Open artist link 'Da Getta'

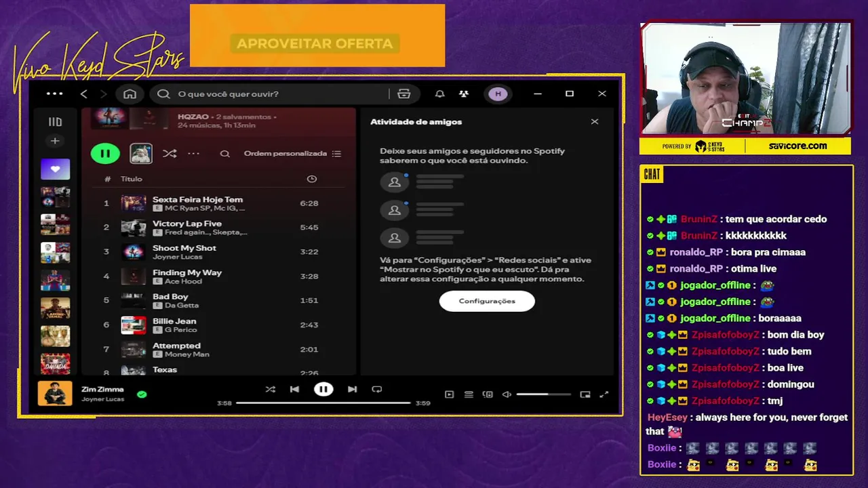(x=181, y=306)
